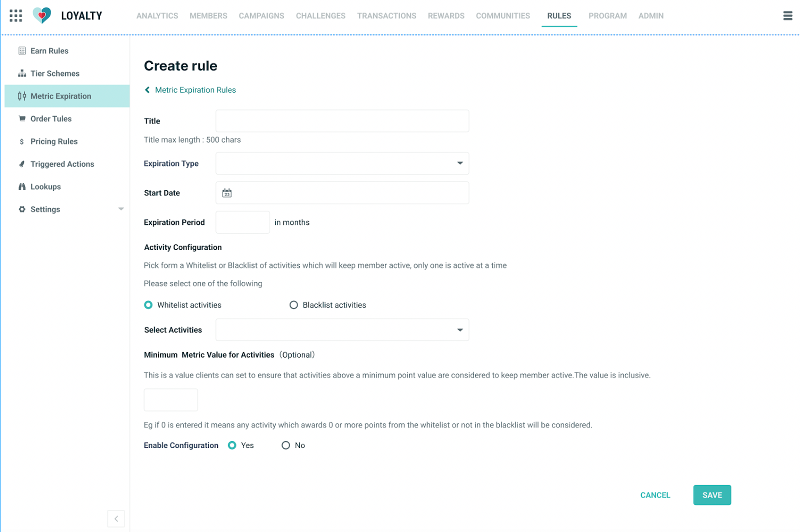The height and width of the screenshot is (532, 800).
Task: Click the Lookups binoculars icon
Action: 22,186
